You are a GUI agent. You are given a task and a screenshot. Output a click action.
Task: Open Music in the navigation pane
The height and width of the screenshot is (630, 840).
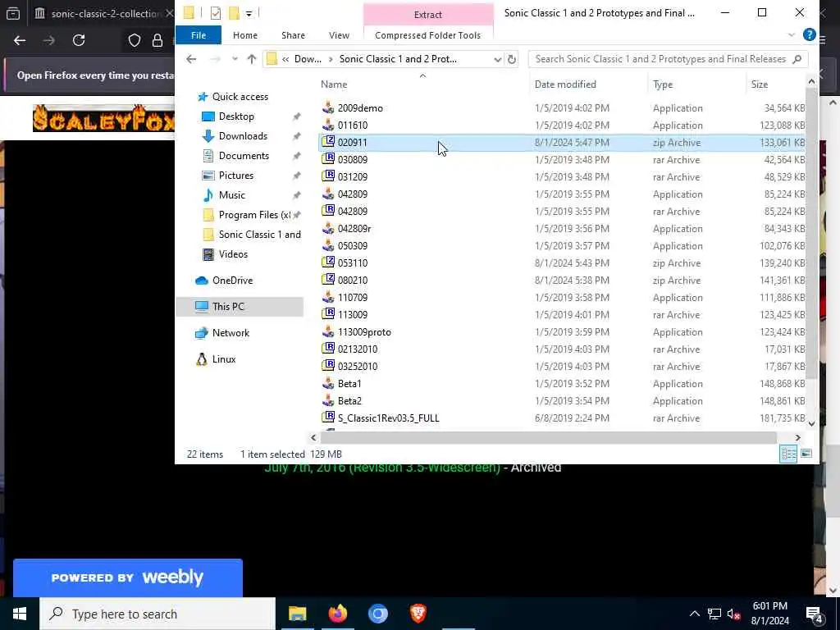coord(231,195)
